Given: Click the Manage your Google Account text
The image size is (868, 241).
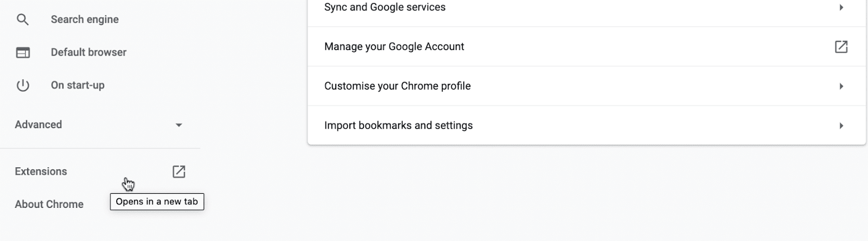Looking at the screenshot, I should (394, 47).
